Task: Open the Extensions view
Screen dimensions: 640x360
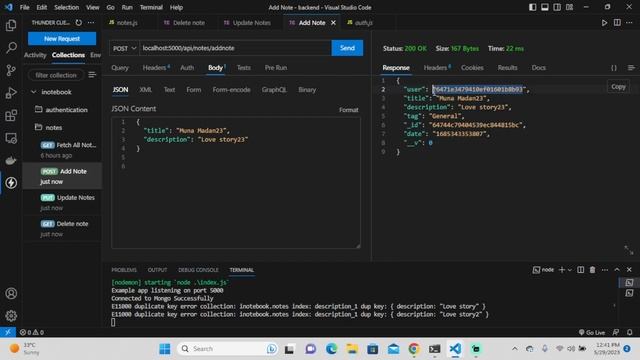Action: pyautogui.click(x=11, y=116)
